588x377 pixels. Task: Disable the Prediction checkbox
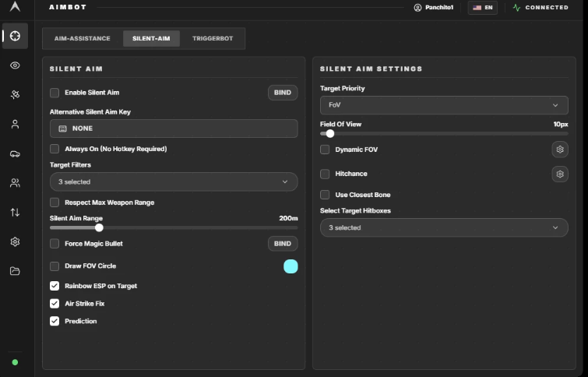(55, 321)
